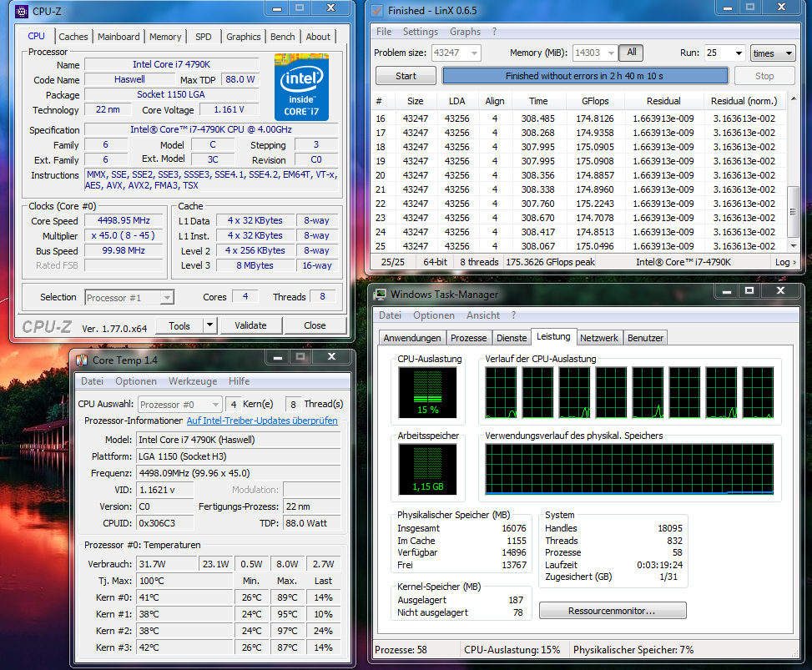Click the Close button in CPU-Z
This screenshot has height=670, width=812.
coord(315,325)
